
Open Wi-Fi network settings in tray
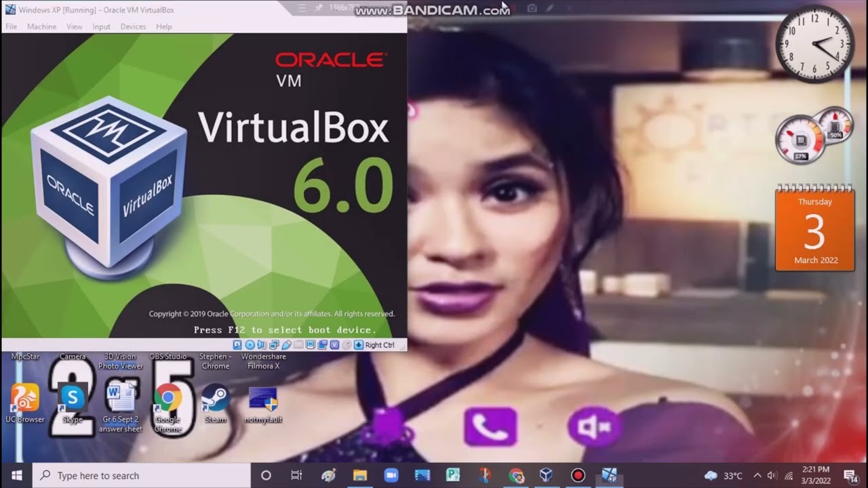[x=789, y=475]
